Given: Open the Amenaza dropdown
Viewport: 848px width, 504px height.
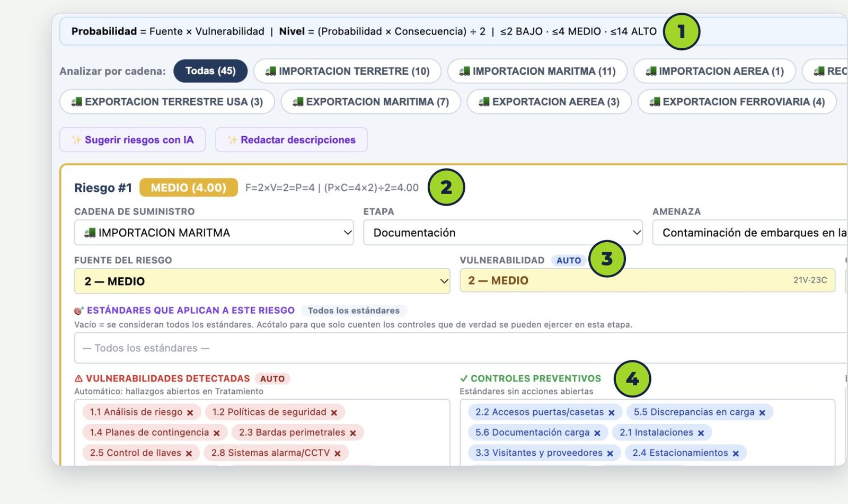Looking at the screenshot, I should coord(750,233).
